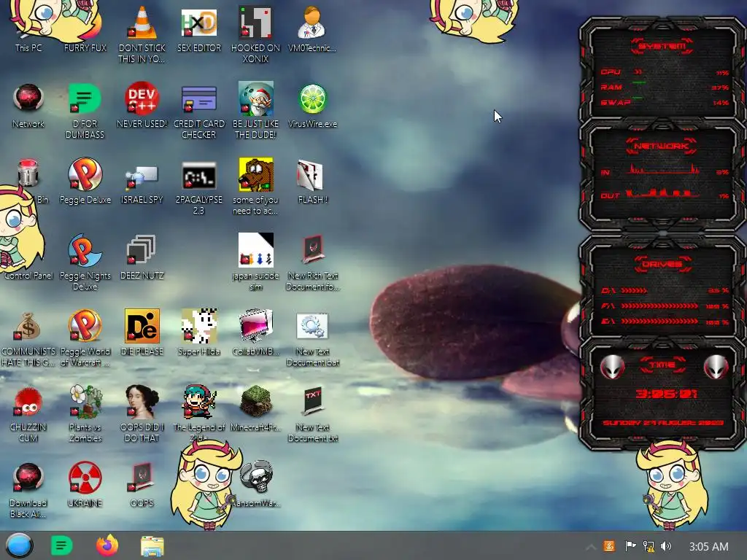Select the OOPS desktop icon

142,485
